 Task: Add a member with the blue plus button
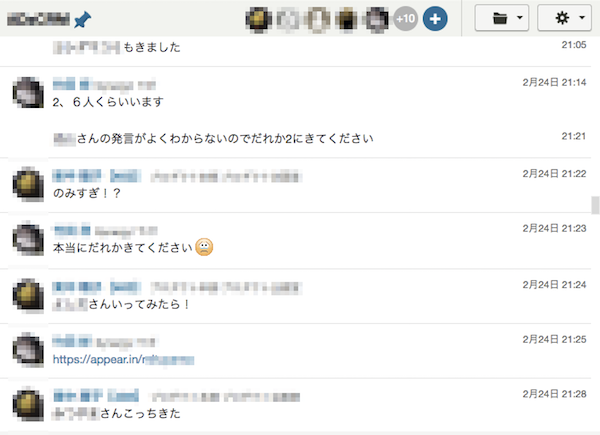(435, 19)
